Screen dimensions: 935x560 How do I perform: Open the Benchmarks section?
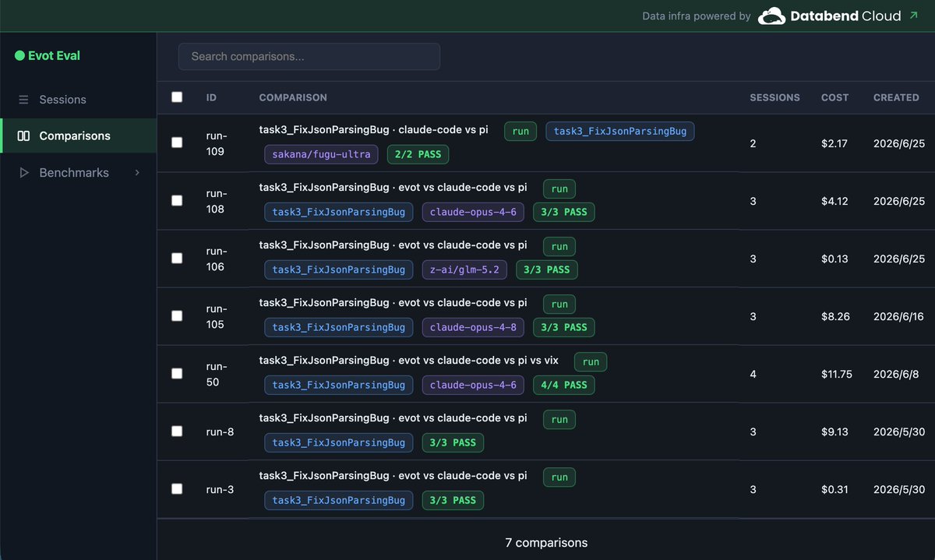78,173
